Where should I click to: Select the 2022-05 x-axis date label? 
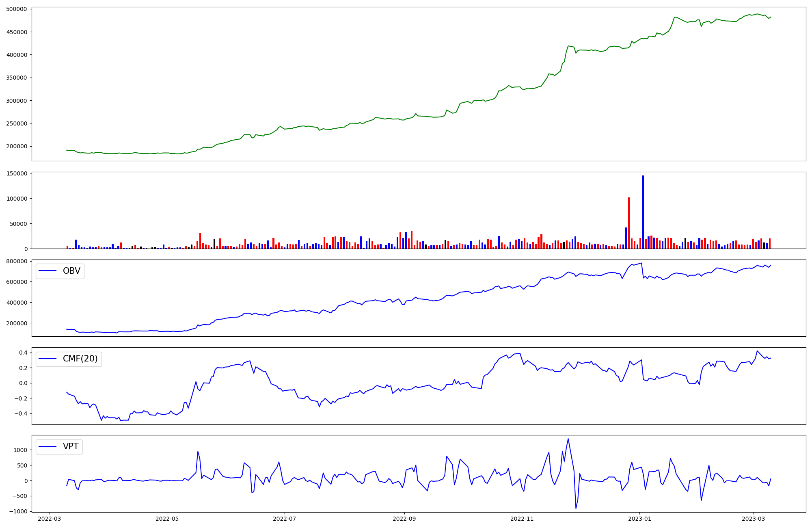tap(167, 519)
